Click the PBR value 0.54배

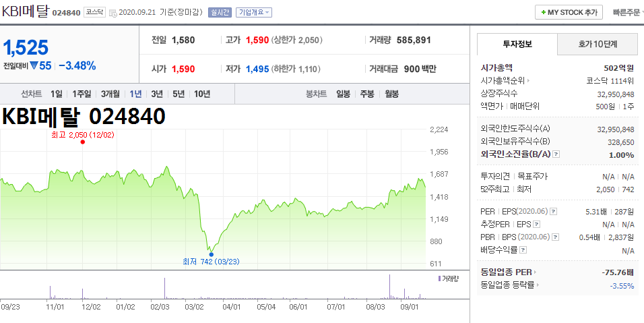(589, 237)
